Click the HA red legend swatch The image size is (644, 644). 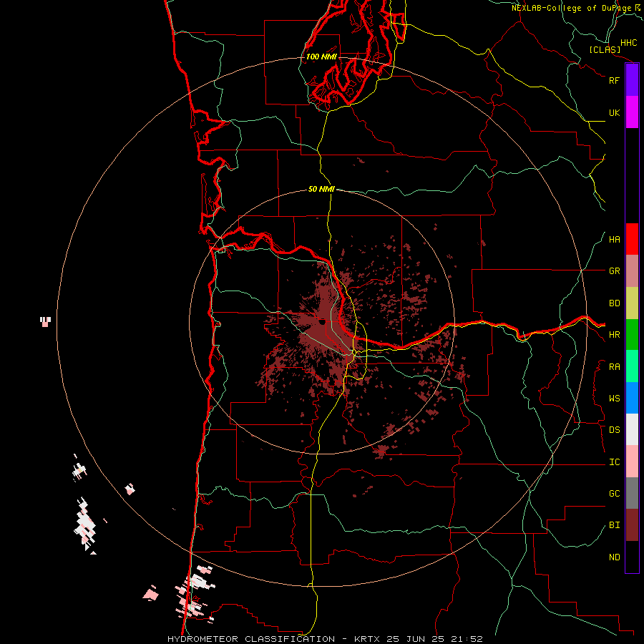[x=632, y=239]
